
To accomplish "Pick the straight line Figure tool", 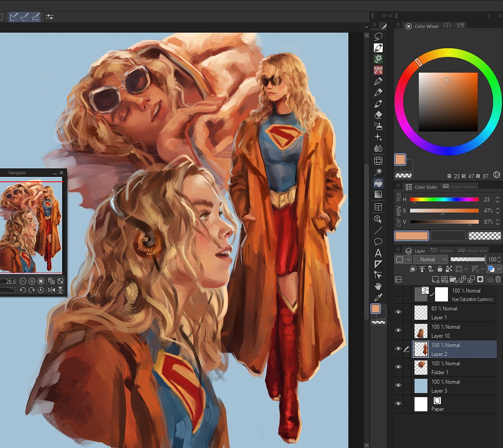I will 378,230.
